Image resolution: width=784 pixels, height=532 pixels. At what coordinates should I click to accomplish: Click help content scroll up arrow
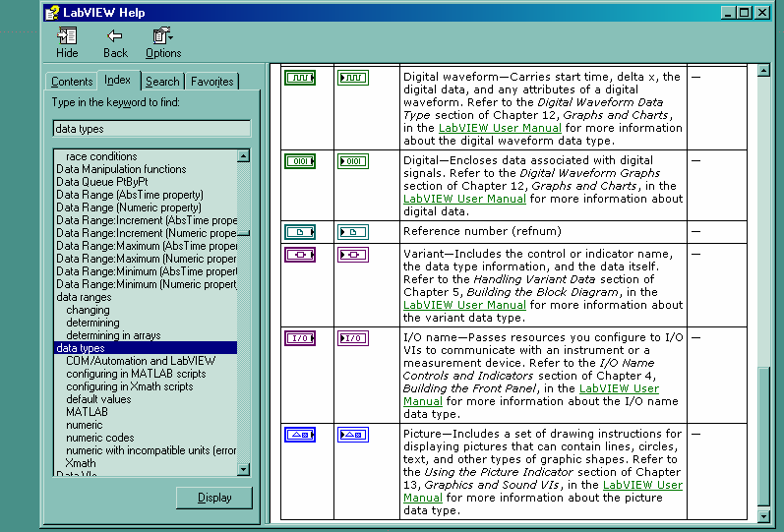tap(763, 71)
